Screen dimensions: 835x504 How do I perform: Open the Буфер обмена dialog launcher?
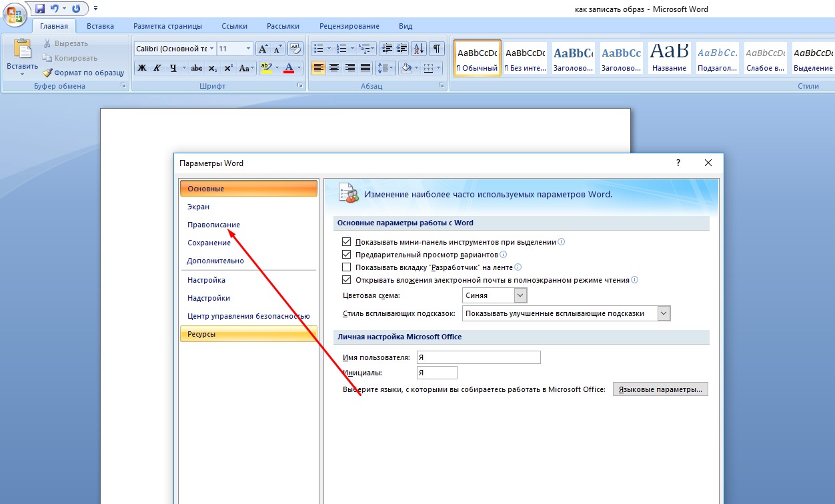click(123, 86)
